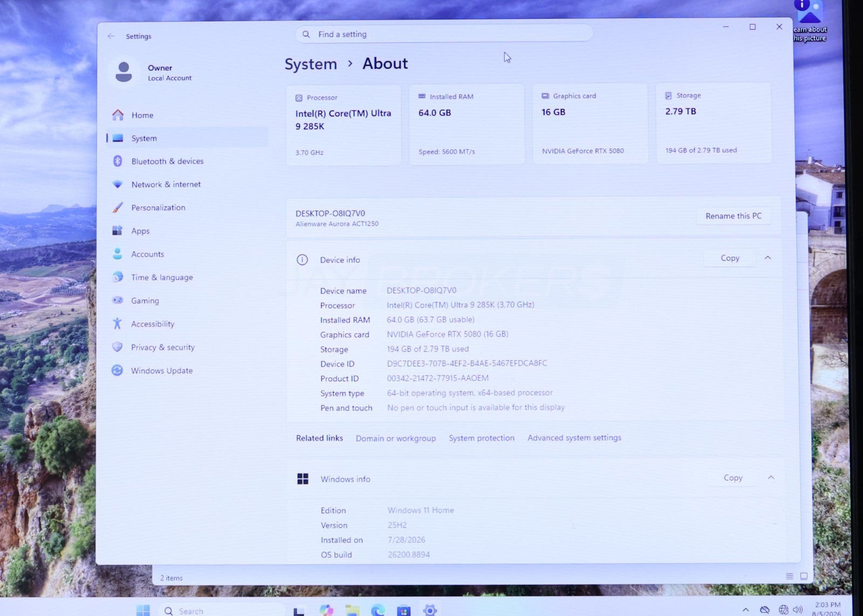Launch Copilot from the taskbar
Image resolution: width=863 pixels, height=616 pixels.
[x=326, y=611]
